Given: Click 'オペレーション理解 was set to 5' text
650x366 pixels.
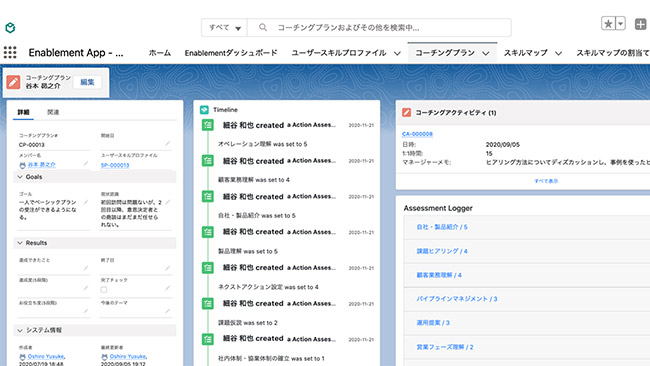Looking at the screenshot, I should click(262, 144).
